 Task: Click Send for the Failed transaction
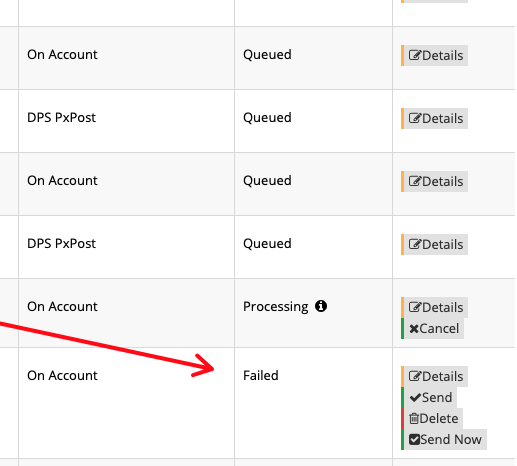point(429,397)
